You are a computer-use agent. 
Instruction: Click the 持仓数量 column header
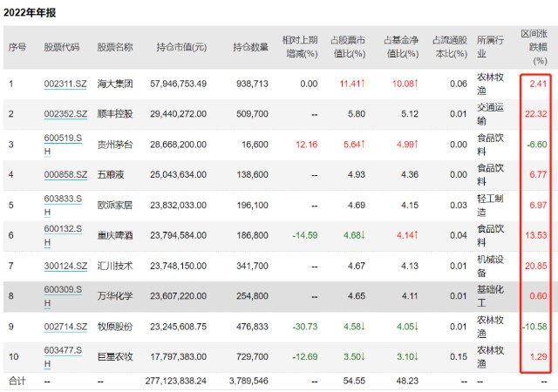coord(250,47)
